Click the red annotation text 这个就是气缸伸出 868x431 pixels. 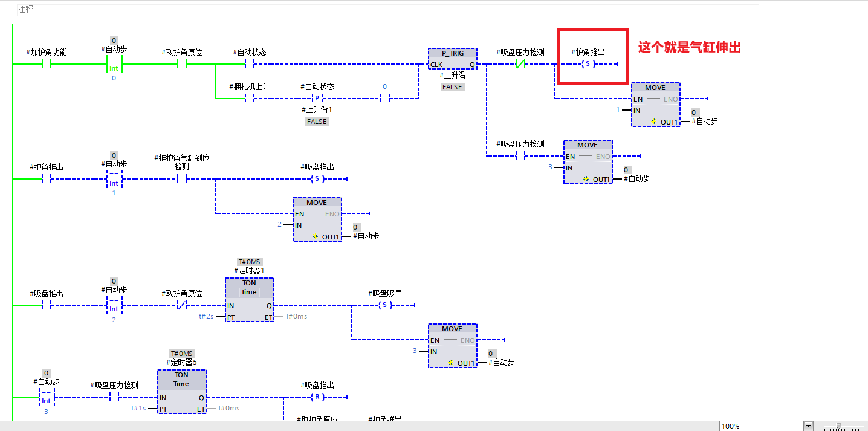click(x=689, y=48)
